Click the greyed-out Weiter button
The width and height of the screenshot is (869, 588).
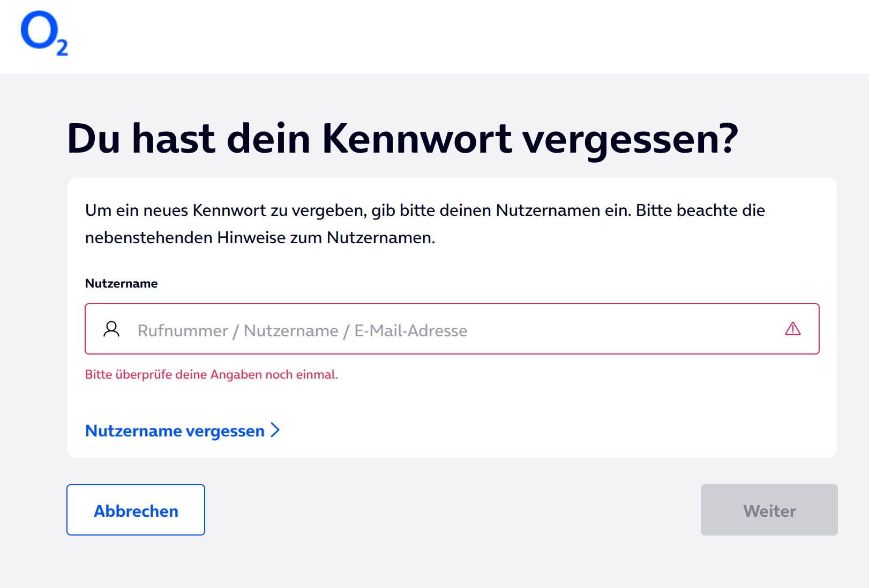coord(769,510)
